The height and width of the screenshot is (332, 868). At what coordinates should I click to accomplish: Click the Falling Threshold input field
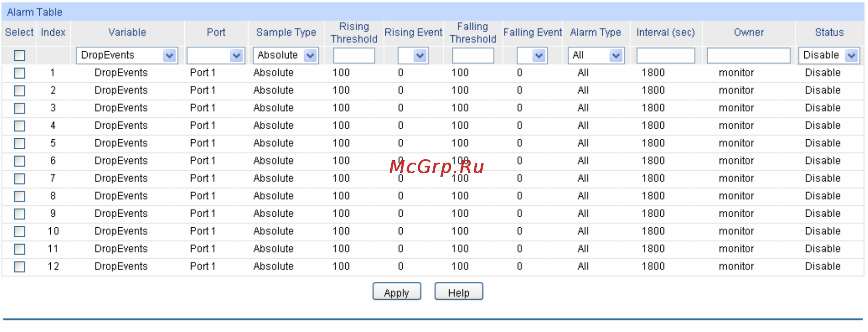pyautogui.click(x=473, y=55)
